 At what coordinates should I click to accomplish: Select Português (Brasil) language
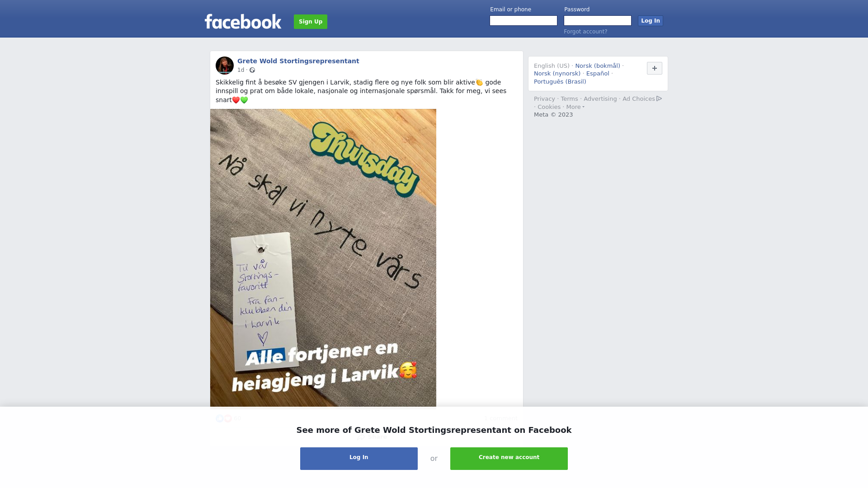560,82
